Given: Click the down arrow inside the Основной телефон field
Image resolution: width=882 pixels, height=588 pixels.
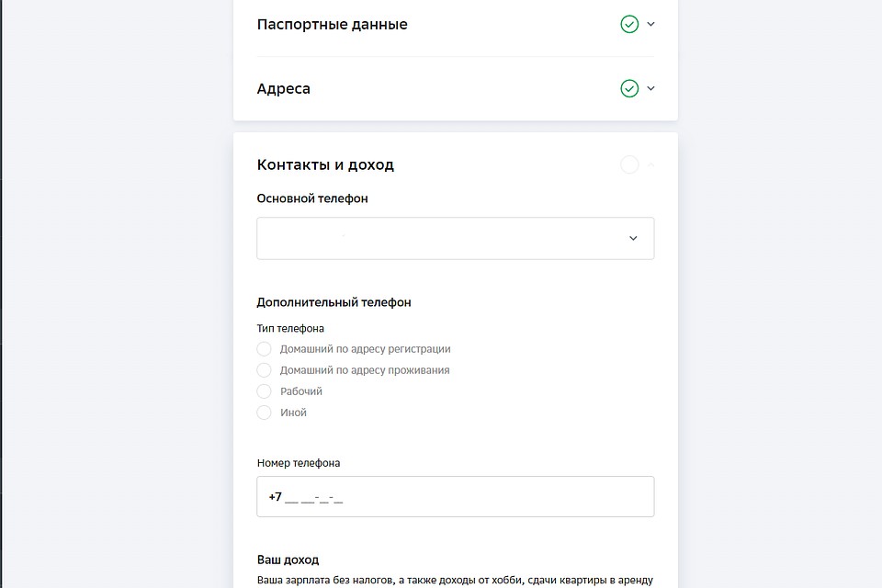Looking at the screenshot, I should click(x=633, y=239).
